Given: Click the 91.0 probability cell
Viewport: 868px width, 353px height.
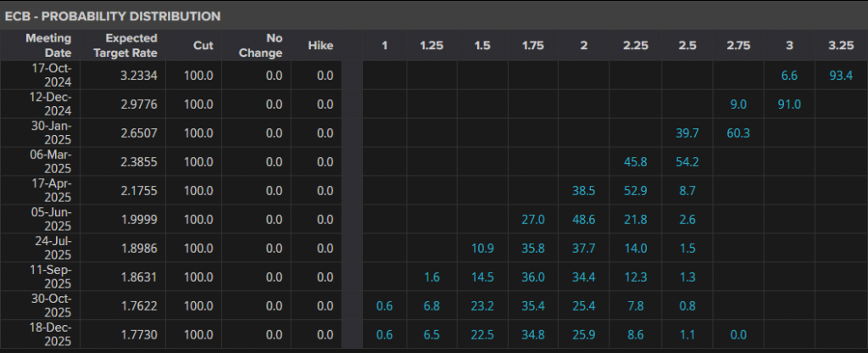Looking at the screenshot, I should (789, 104).
